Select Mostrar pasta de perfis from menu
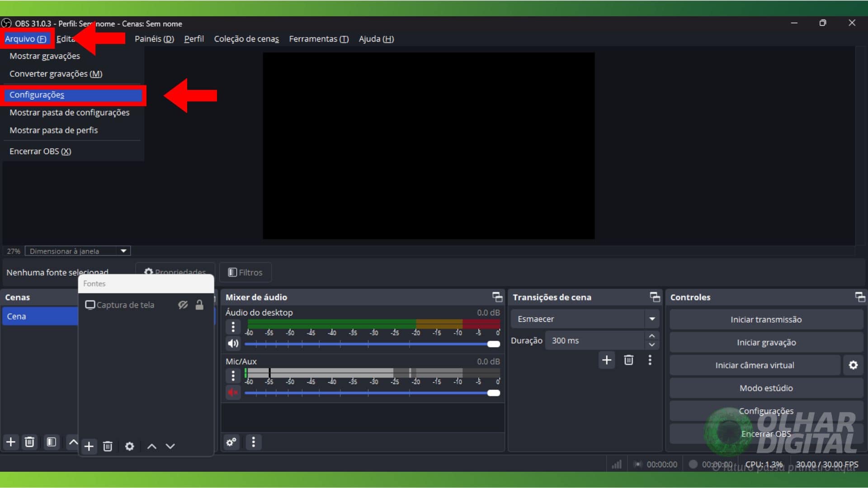 [53, 130]
